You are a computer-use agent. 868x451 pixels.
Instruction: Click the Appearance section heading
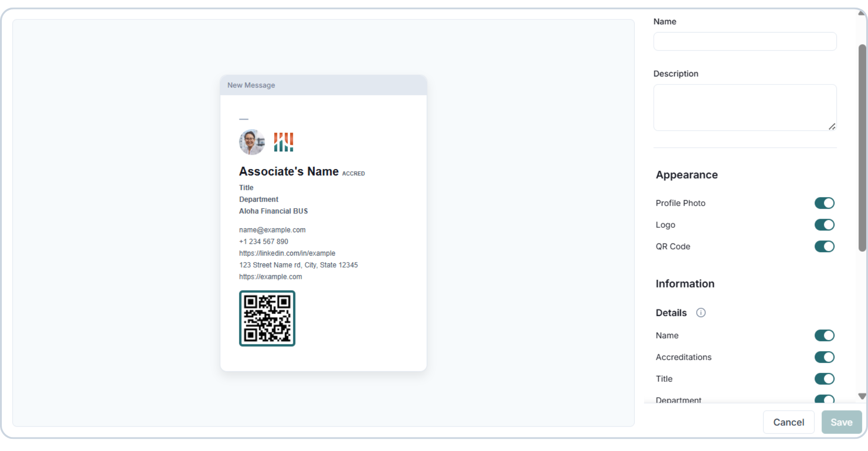(687, 175)
